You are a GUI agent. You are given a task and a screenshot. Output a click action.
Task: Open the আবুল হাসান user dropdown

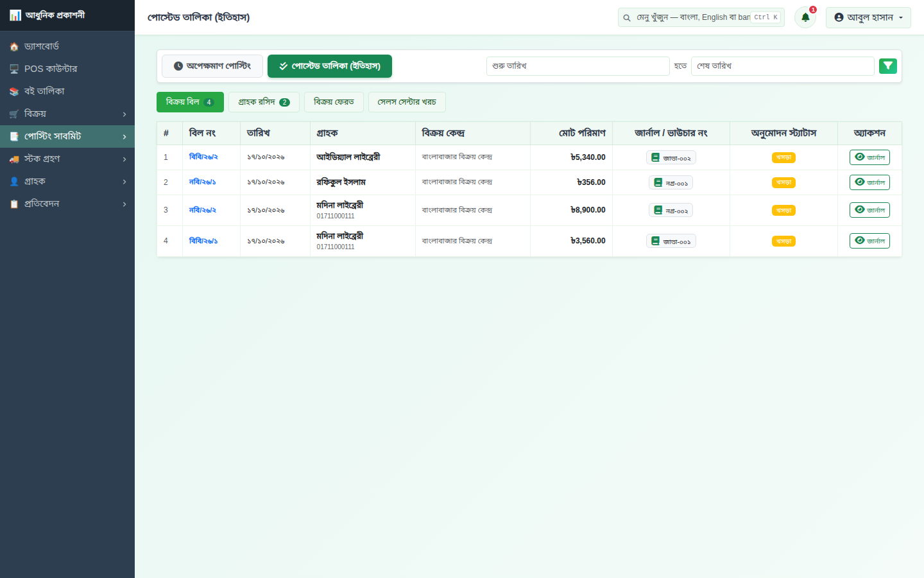(868, 17)
